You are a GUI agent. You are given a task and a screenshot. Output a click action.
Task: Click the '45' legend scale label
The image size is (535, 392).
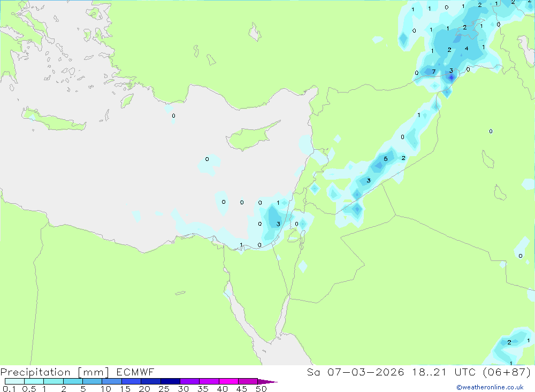[x=242, y=389]
